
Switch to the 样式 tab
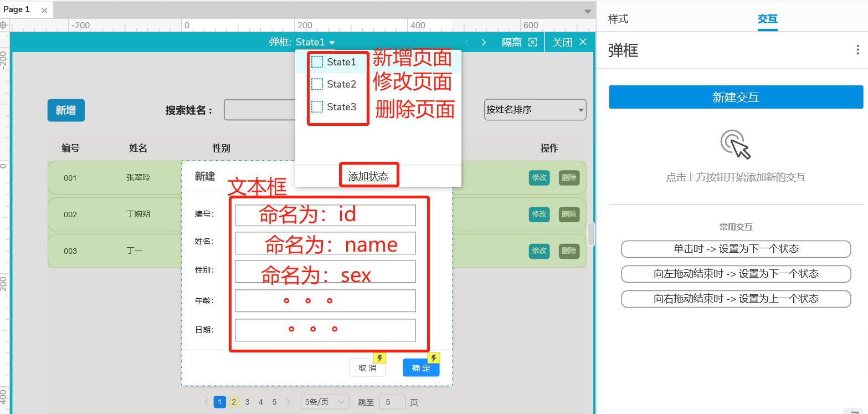[x=618, y=19]
